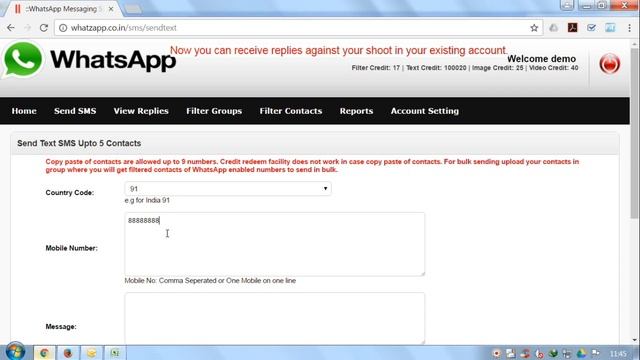Click 'Mobile No: Comma Seperated' hint text
Screen dimensions: 640x360
pos(210,281)
